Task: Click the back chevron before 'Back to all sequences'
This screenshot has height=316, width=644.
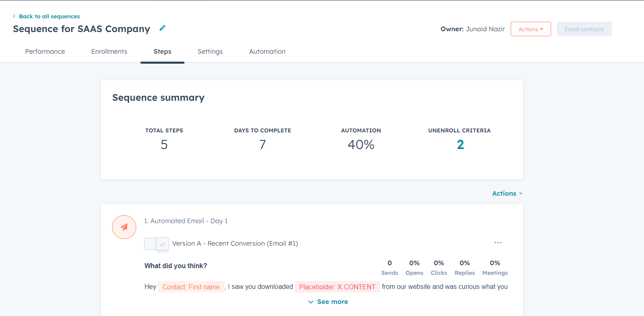Action: pos(14,16)
